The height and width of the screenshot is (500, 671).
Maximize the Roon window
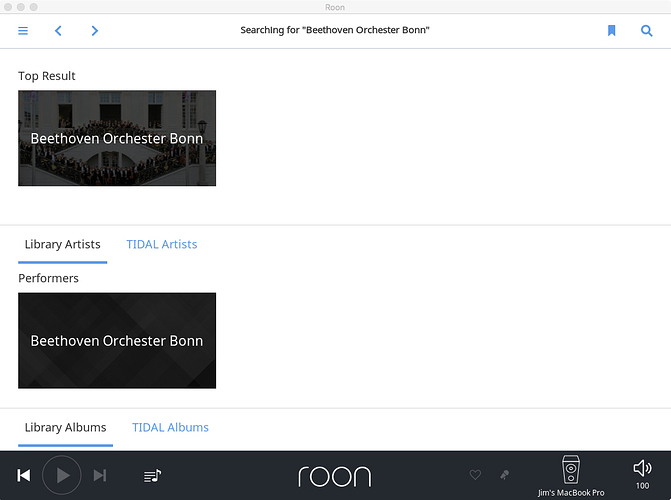click(34, 7)
